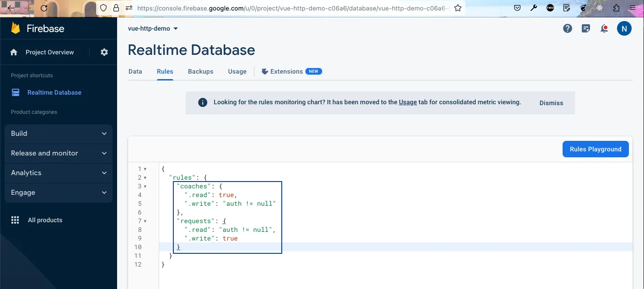Image resolution: width=644 pixels, height=289 pixels.
Task: Select the Rules tab
Action: (x=165, y=71)
